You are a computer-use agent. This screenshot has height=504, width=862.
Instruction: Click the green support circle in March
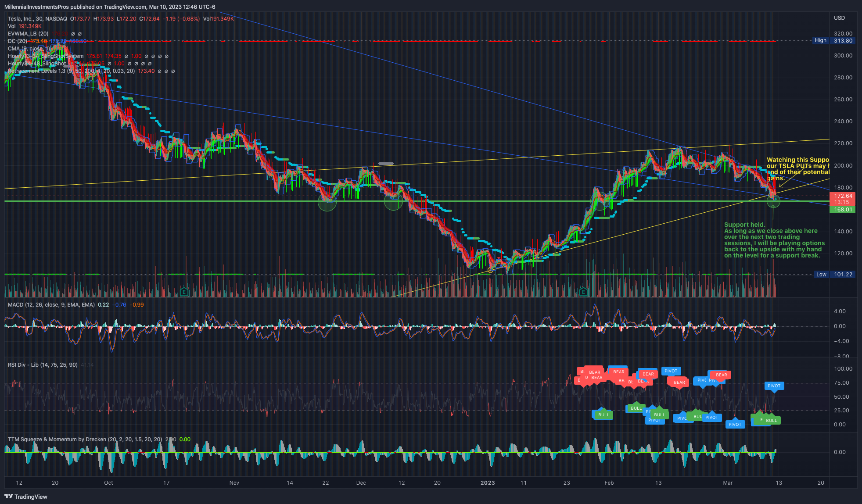click(x=773, y=201)
